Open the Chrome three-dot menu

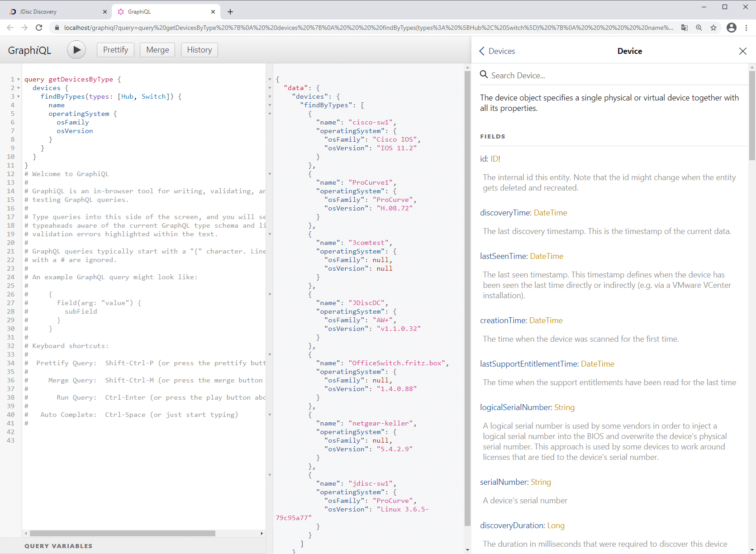(x=746, y=28)
